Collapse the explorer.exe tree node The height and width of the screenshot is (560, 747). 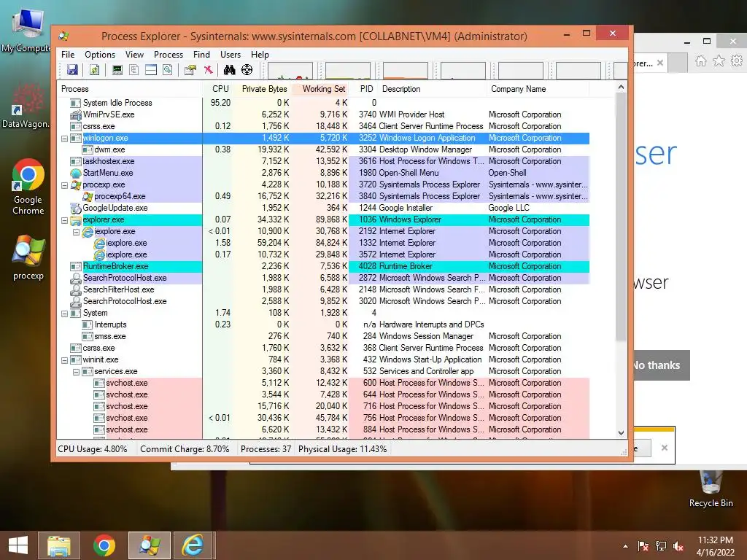[x=64, y=220]
